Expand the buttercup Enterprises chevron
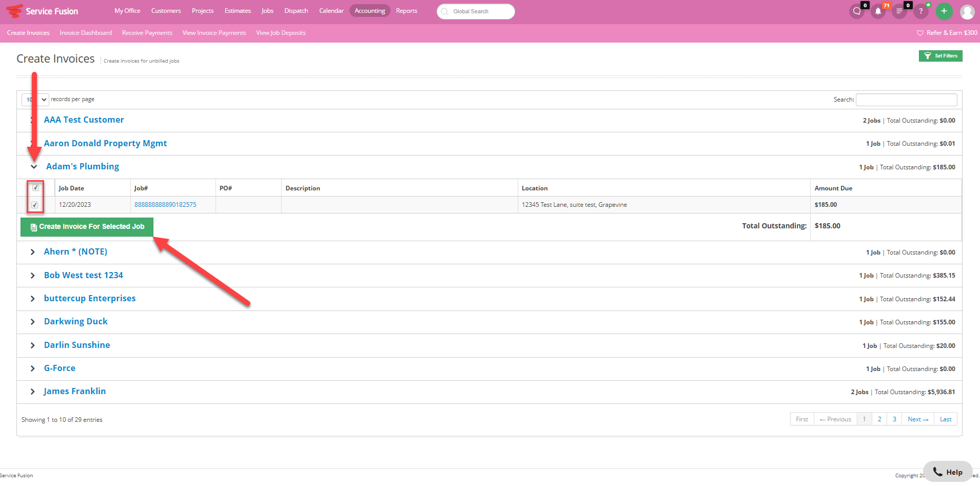Viewport: 980px width, 486px height. (x=32, y=299)
